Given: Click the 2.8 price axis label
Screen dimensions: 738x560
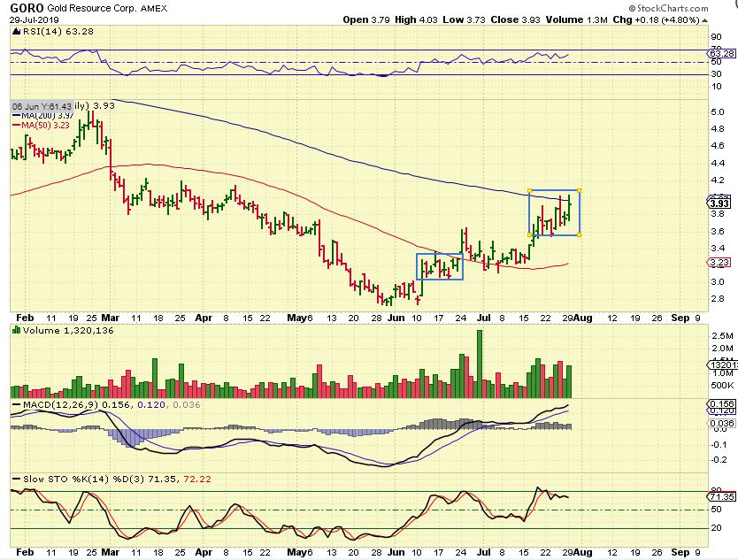Looking at the screenshot, I should point(719,298).
